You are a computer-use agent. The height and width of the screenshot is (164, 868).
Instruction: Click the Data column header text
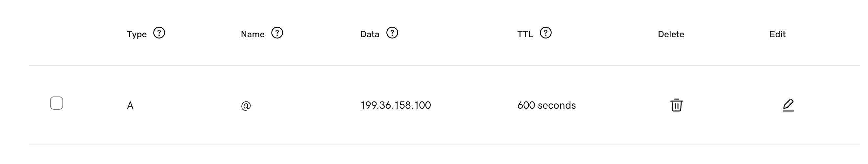[370, 35]
